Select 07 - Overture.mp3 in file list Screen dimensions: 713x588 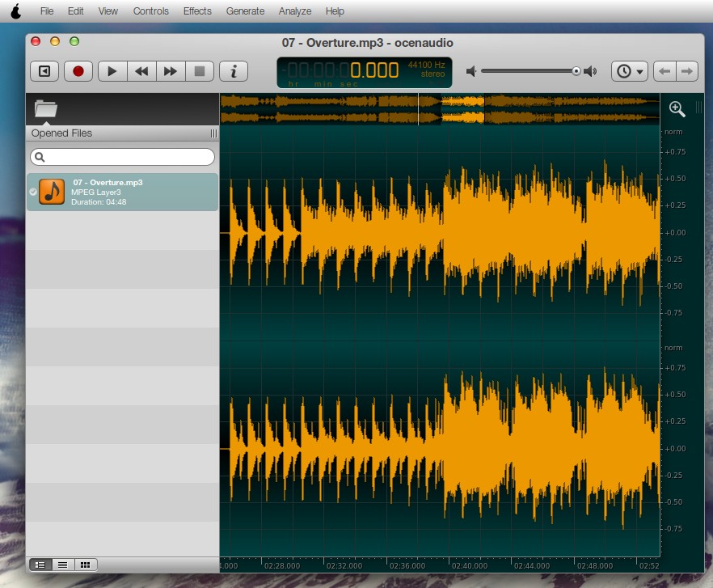[x=122, y=192]
